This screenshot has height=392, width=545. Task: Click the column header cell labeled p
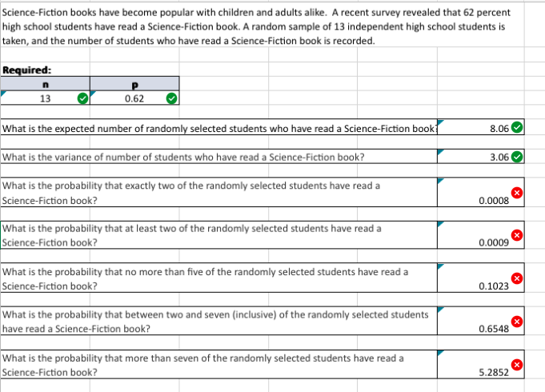coord(134,84)
